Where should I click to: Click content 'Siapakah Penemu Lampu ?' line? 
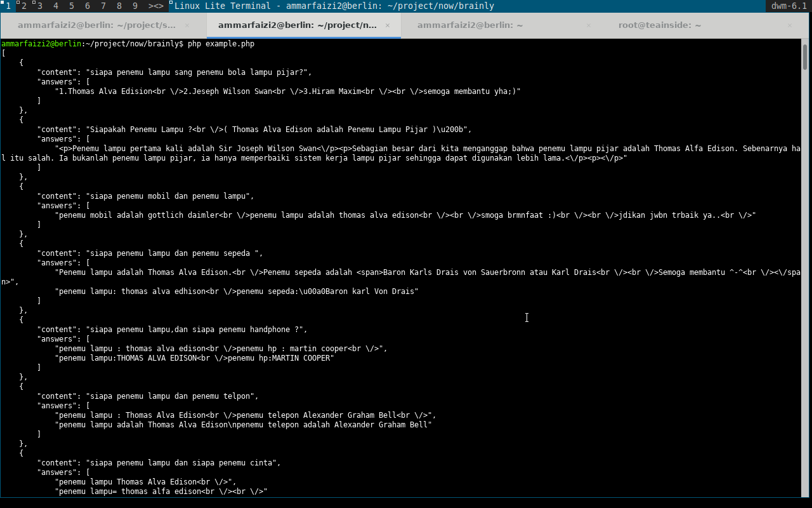(254, 130)
